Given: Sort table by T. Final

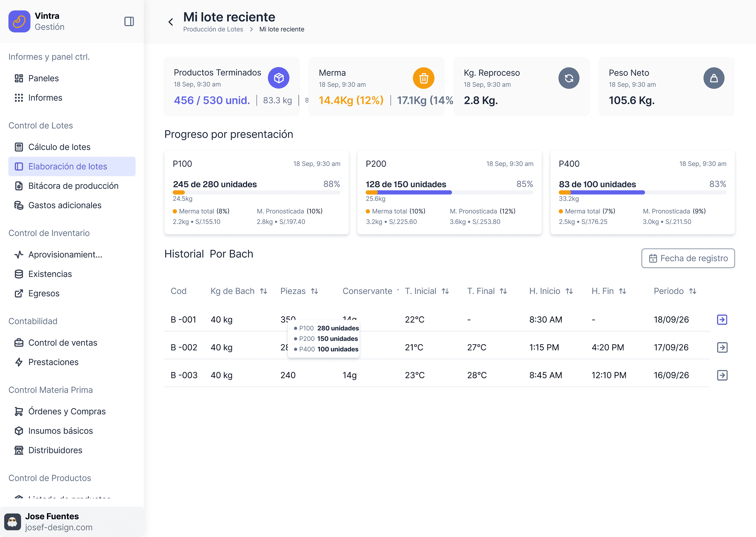Looking at the screenshot, I should [503, 291].
